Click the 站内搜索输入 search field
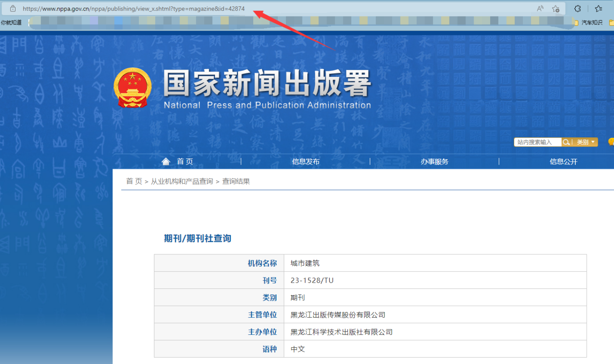The height and width of the screenshot is (364, 614). (x=537, y=142)
